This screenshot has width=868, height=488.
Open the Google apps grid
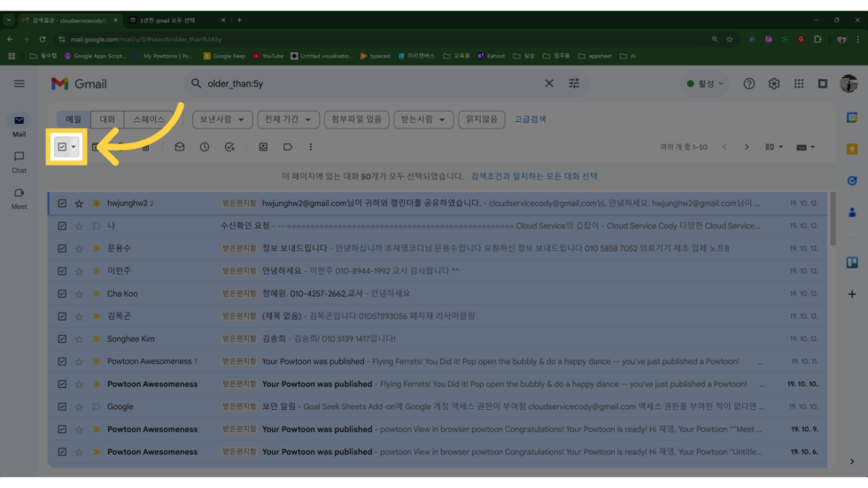pos(799,83)
